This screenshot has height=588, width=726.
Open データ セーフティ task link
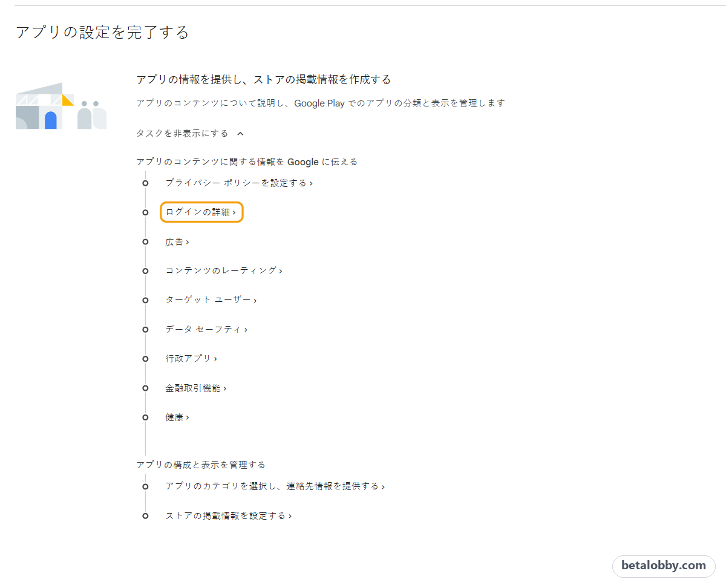(206, 329)
